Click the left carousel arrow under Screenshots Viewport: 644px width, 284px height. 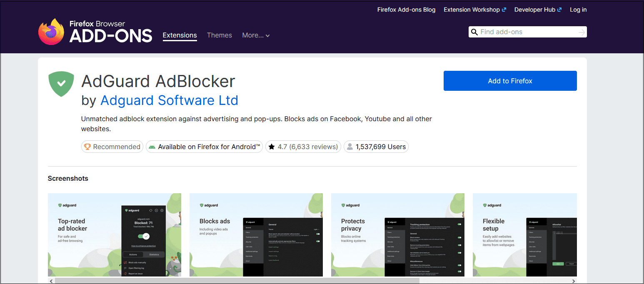coord(51,281)
